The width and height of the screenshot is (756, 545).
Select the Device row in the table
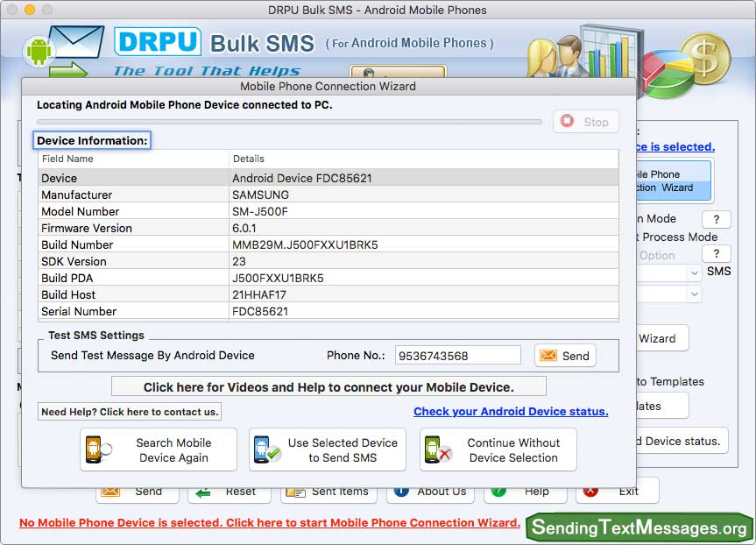pos(329,178)
